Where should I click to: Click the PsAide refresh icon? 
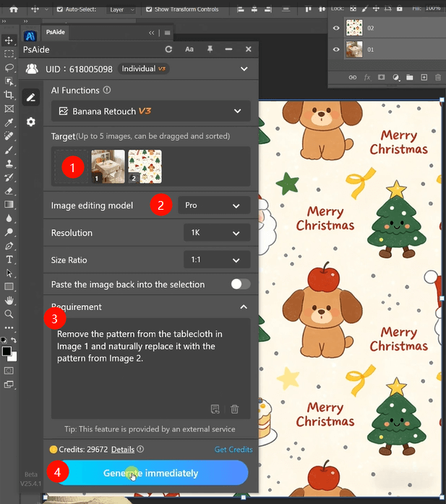coord(168,49)
